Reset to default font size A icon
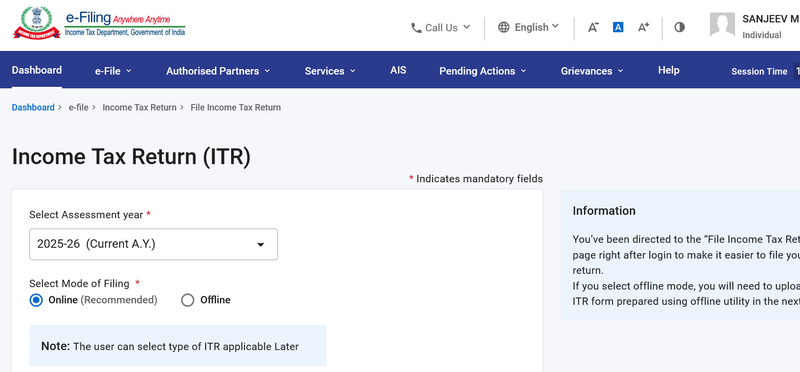 point(618,28)
